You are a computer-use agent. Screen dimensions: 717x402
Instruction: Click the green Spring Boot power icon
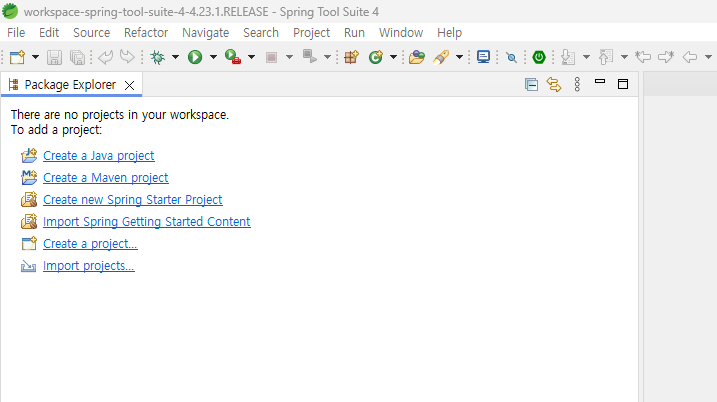coord(539,57)
